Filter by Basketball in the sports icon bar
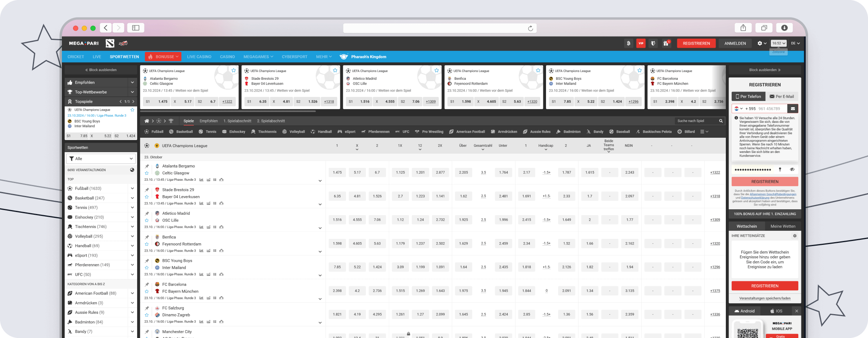Image resolution: width=868 pixels, height=338 pixels. coord(181,132)
